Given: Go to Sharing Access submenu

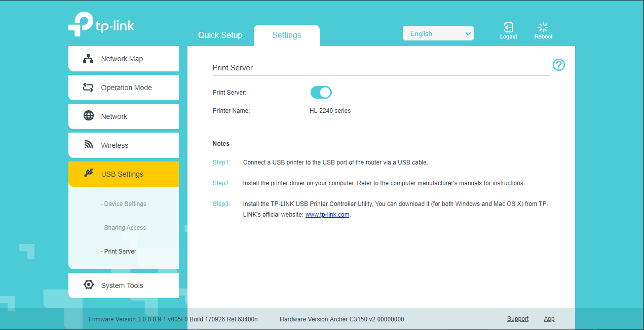Looking at the screenshot, I should 124,228.
